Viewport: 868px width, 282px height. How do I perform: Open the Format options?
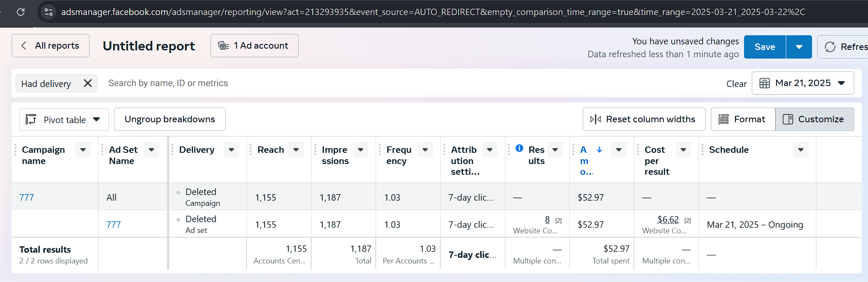pos(743,119)
